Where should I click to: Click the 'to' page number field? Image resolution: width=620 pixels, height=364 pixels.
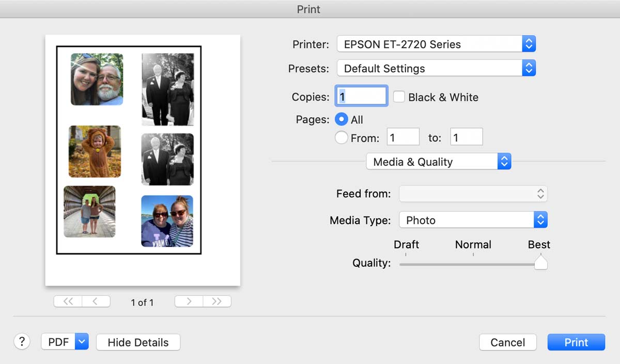(466, 138)
